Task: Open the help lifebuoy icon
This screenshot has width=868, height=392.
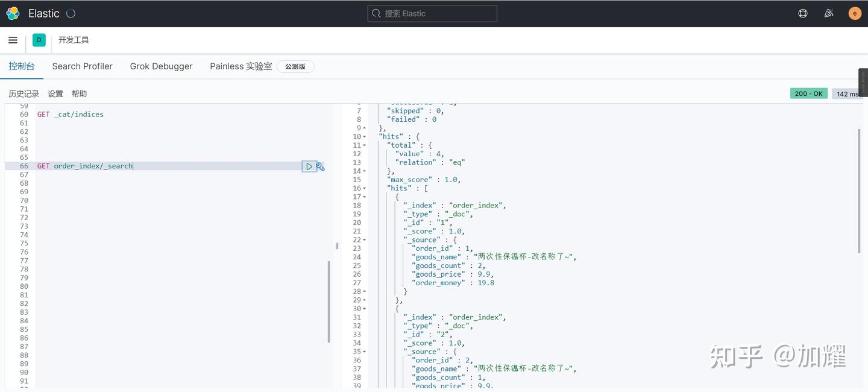Action: (803, 13)
